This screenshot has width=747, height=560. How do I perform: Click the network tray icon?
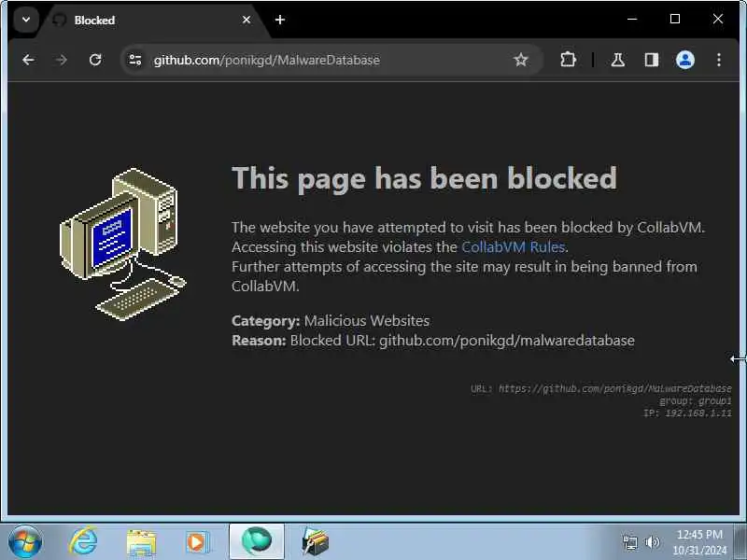pos(629,542)
